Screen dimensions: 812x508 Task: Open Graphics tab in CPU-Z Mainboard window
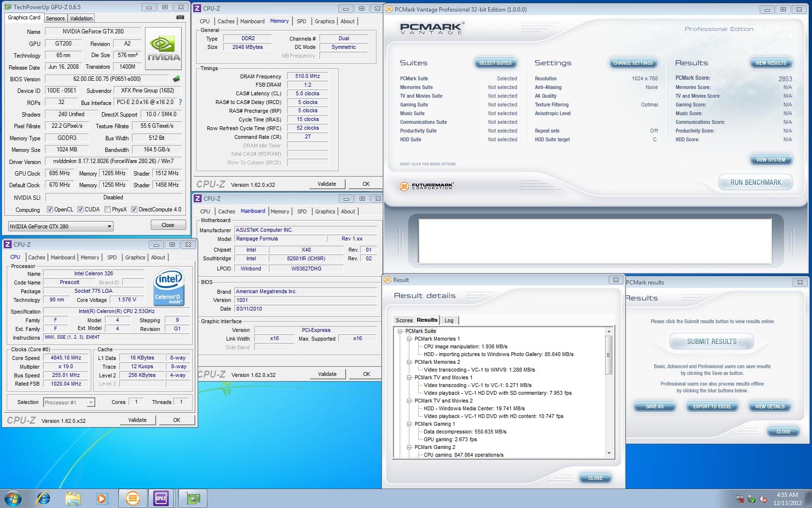pos(325,211)
